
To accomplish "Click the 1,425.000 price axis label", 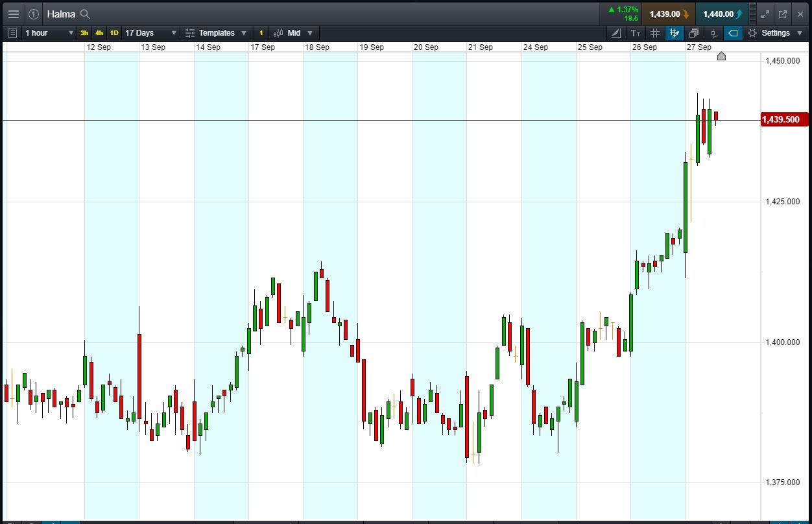I will [x=783, y=202].
